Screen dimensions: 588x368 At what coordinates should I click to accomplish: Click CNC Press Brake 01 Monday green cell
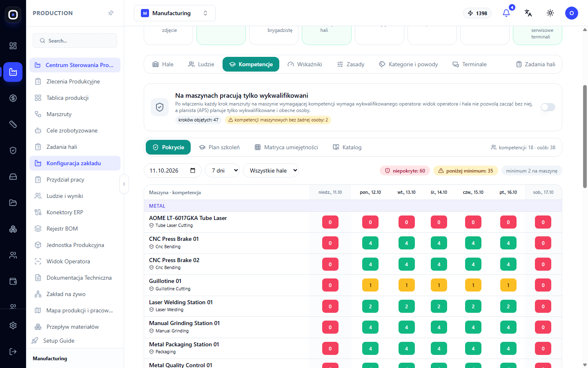(x=370, y=243)
